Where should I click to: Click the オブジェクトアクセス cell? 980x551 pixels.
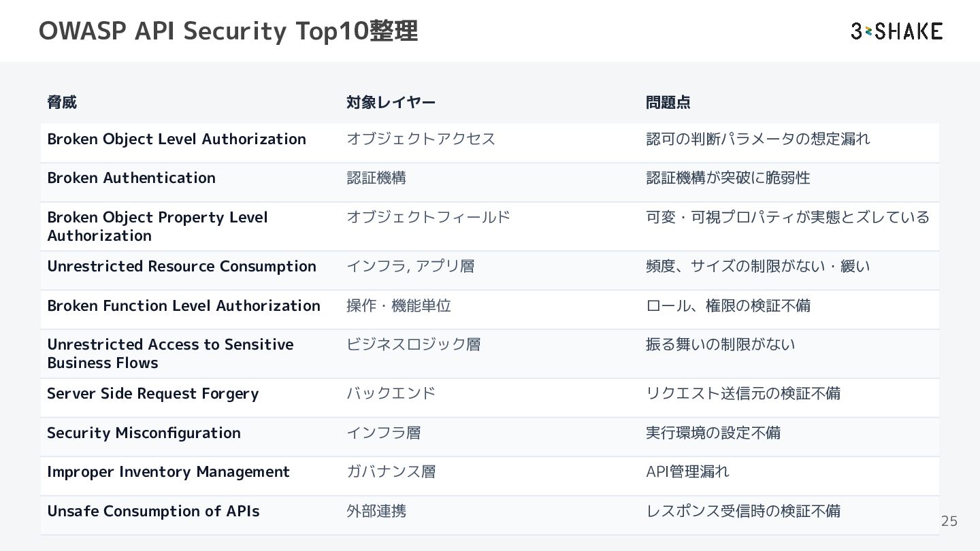421,139
